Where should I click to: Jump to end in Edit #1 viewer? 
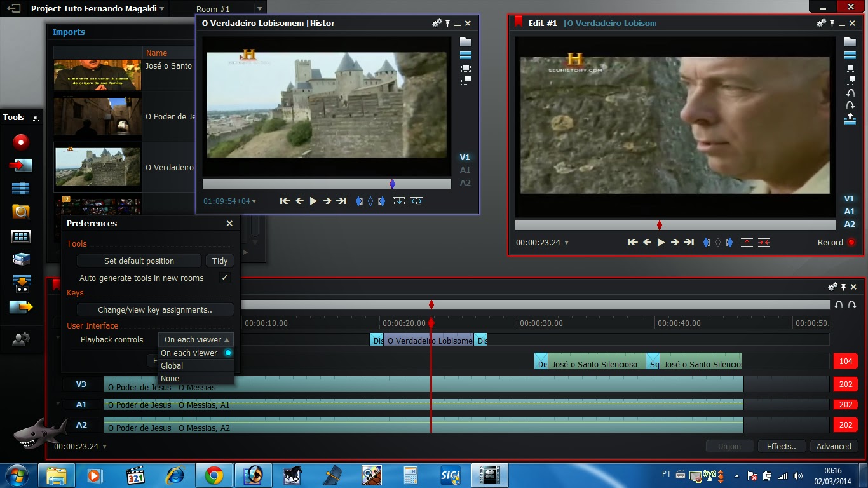pyautogui.click(x=689, y=242)
